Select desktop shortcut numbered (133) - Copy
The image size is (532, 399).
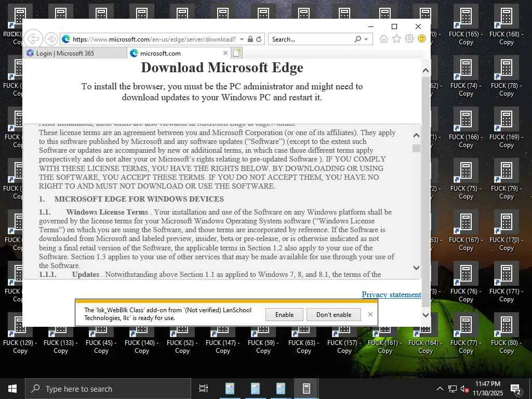pos(60,341)
